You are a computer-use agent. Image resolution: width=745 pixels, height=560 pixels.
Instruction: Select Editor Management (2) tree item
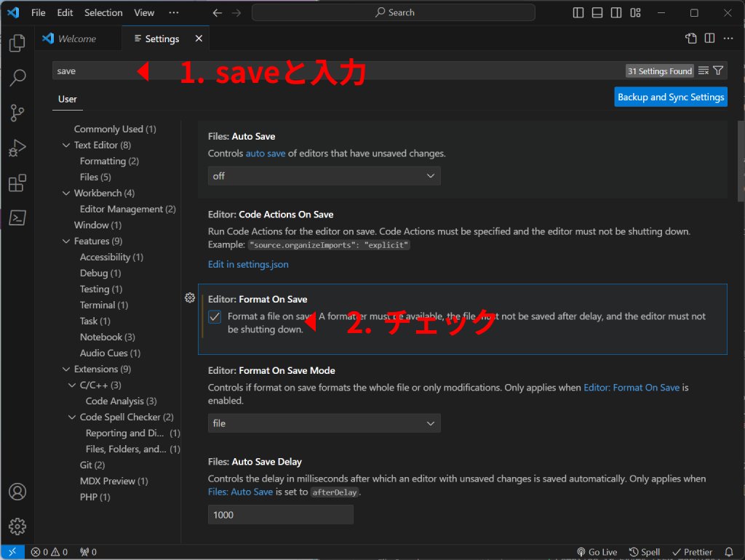tap(127, 209)
